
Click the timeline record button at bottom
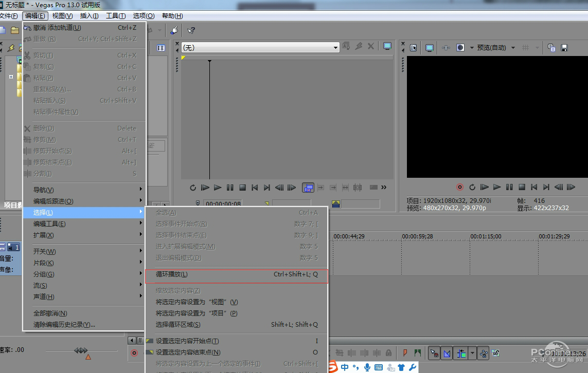coord(134,353)
